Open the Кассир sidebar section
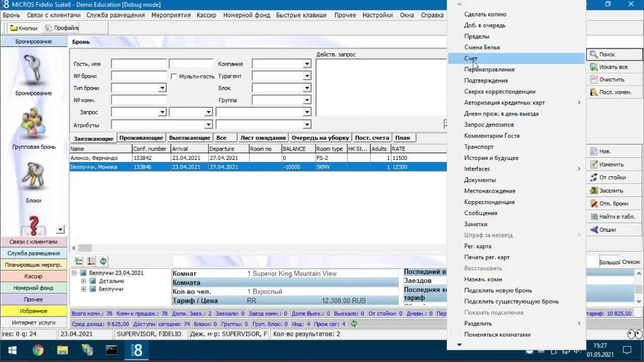The width and height of the screenshot is (644, 362). coord(33,277)
